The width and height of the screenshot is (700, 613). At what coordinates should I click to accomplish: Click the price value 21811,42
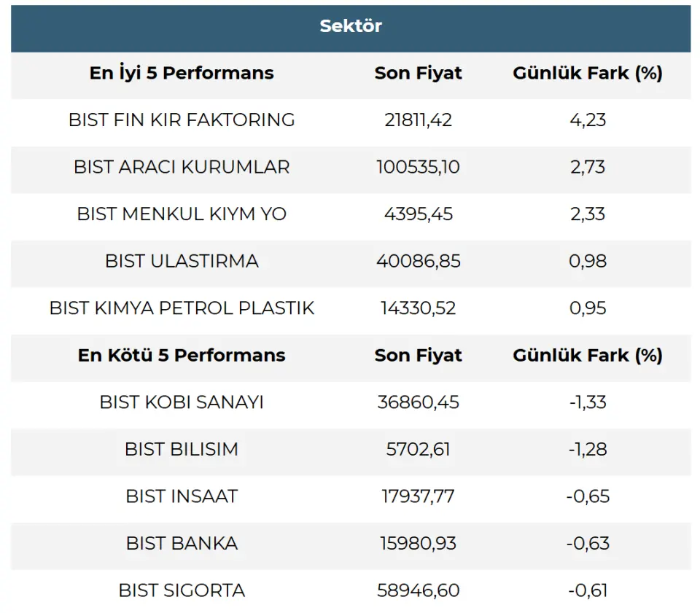(418, 120)
